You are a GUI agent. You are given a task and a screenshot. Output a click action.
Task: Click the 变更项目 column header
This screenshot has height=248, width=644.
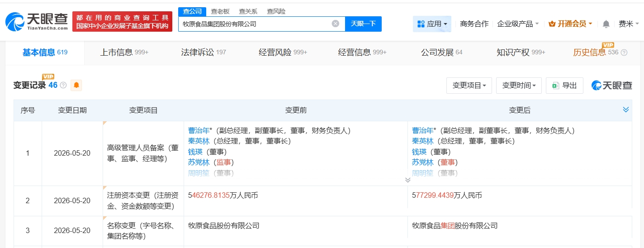tap(143, 110)
